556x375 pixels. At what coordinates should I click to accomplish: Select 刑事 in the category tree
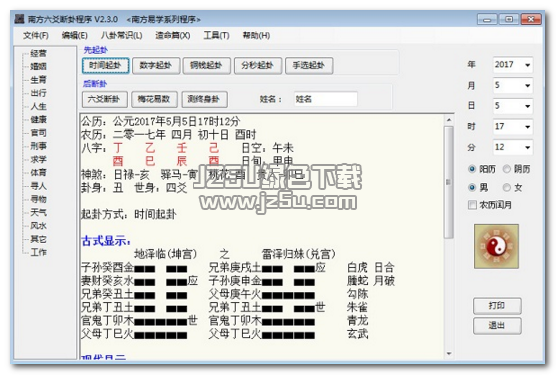38,146
